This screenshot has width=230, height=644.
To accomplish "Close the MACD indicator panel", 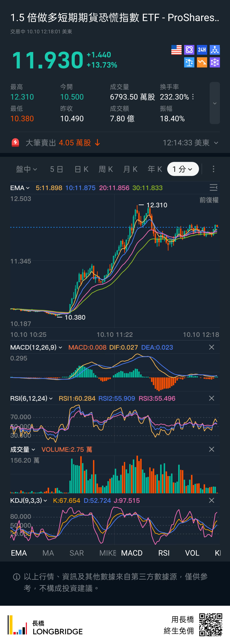I will point(211,347).
